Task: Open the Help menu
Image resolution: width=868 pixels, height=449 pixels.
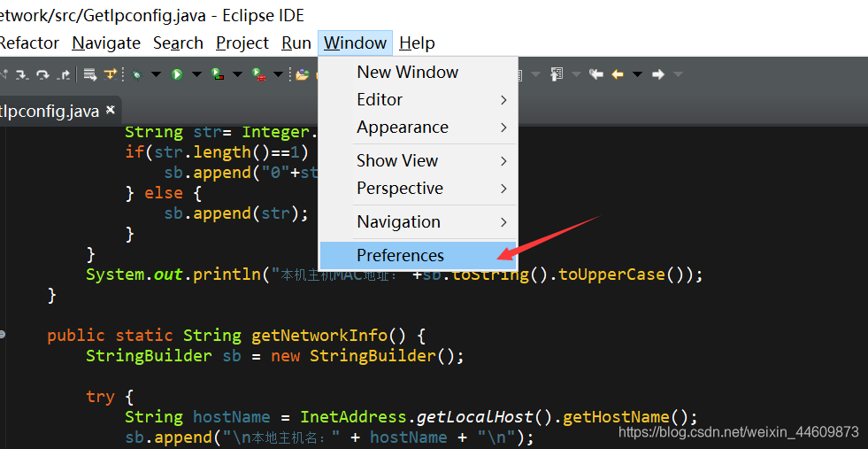Action: [417, 43]
